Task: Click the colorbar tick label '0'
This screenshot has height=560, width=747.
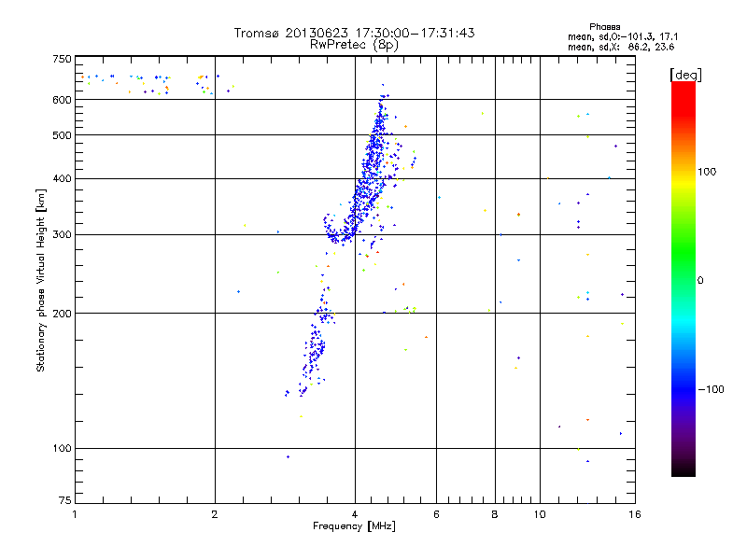Action: (700, 281)
